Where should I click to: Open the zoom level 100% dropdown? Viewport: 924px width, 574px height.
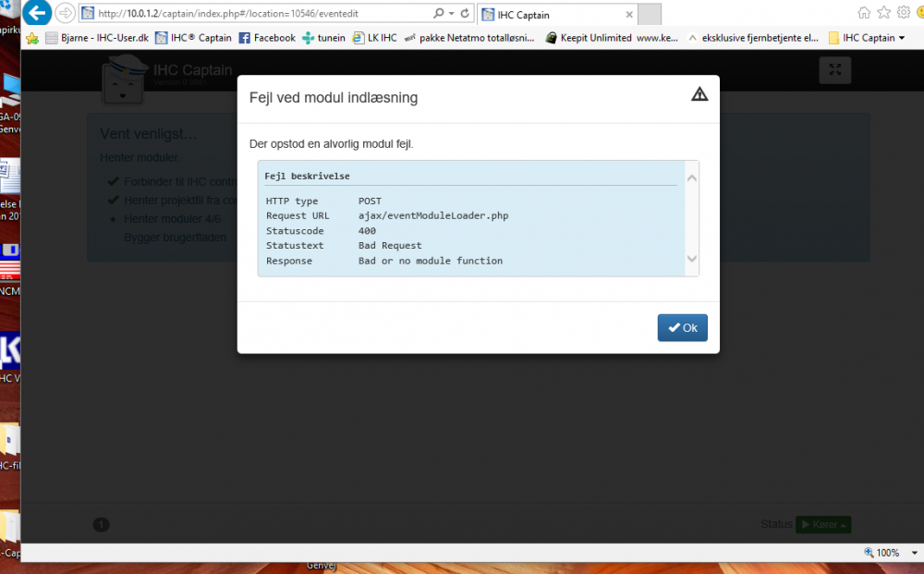tap(887, 553)
